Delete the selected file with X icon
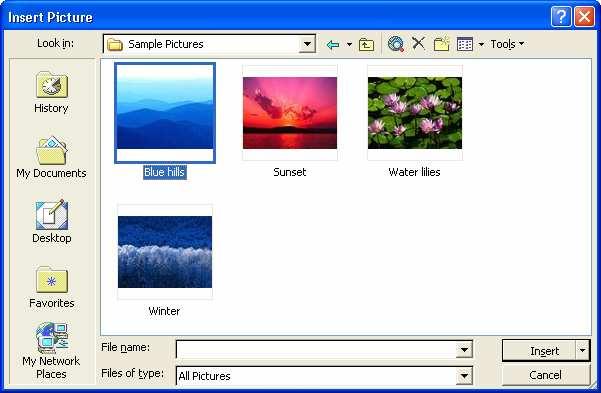The height and width of the screenshot is (393, 601). 419,43
